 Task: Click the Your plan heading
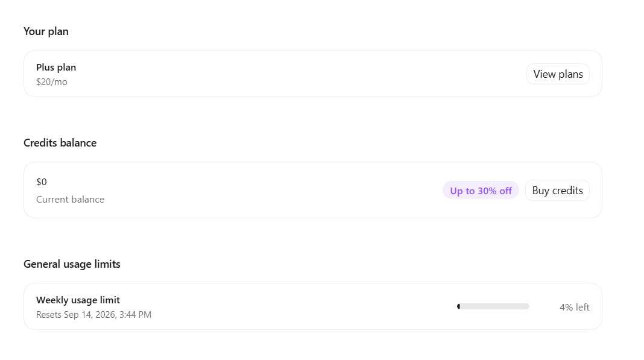tap(46, 31)
